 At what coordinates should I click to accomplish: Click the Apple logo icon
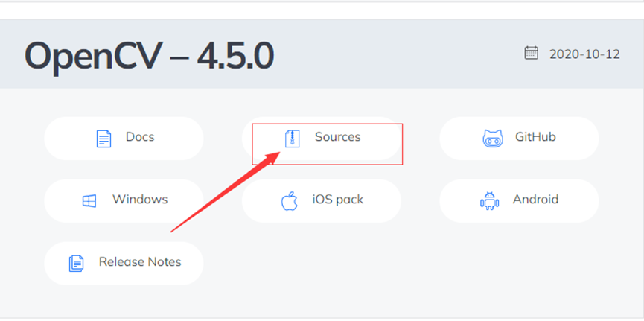point(289,201)
